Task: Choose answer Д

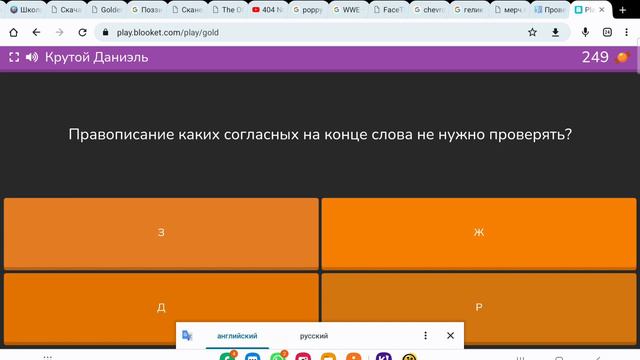Action: [161, 308]
